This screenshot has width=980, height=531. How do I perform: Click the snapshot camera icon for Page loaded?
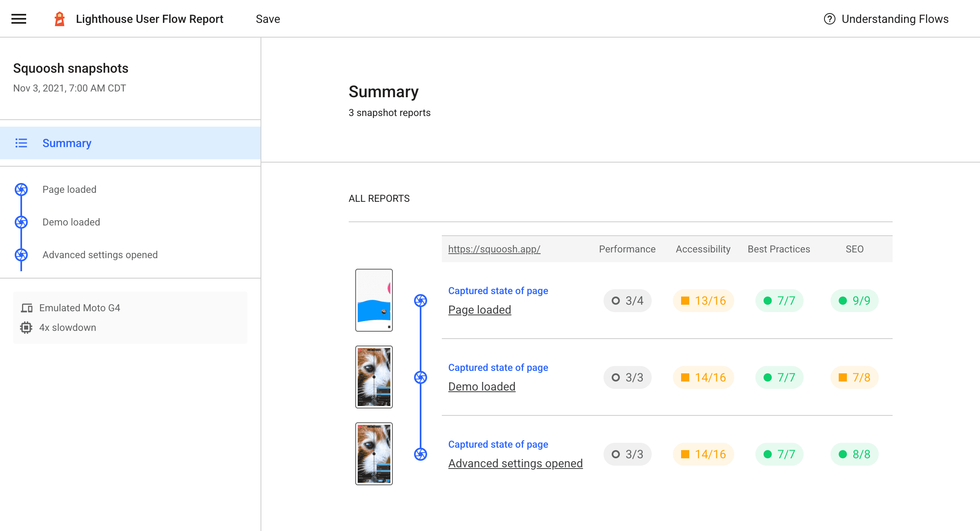[420, 299]
